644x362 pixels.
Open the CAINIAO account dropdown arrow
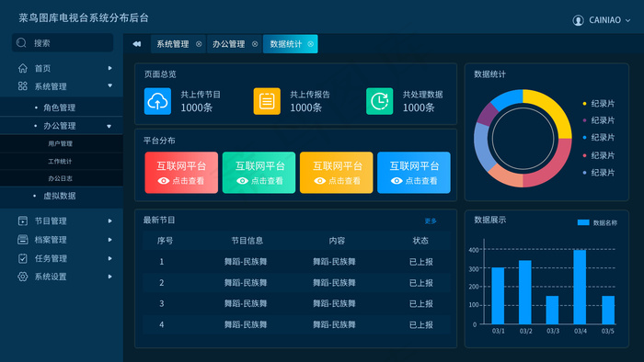(x=627, y=20)
